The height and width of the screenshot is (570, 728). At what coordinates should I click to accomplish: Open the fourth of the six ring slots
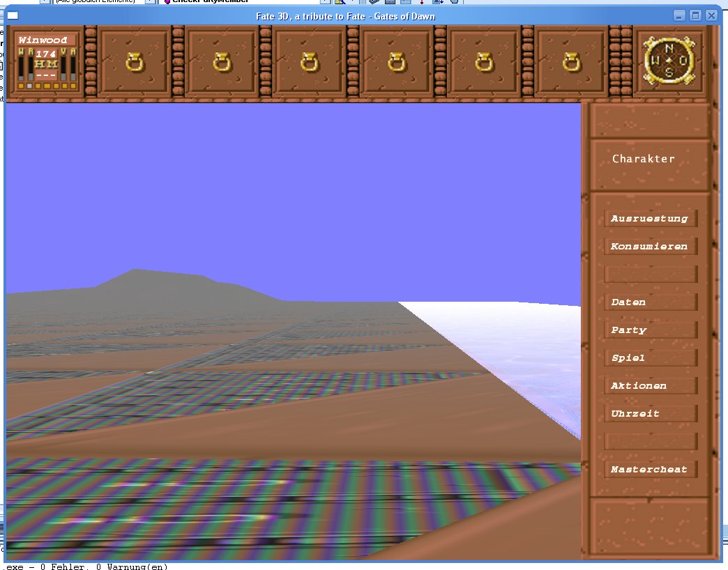pos(396,61)
